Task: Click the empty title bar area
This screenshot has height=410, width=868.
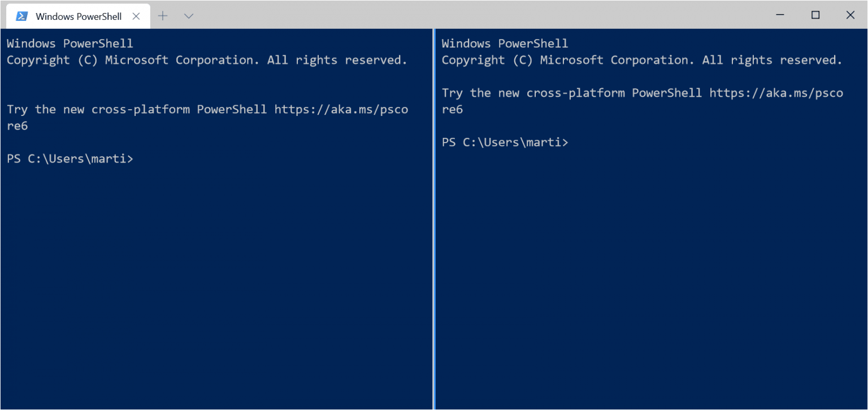Action: coord(480,15)
